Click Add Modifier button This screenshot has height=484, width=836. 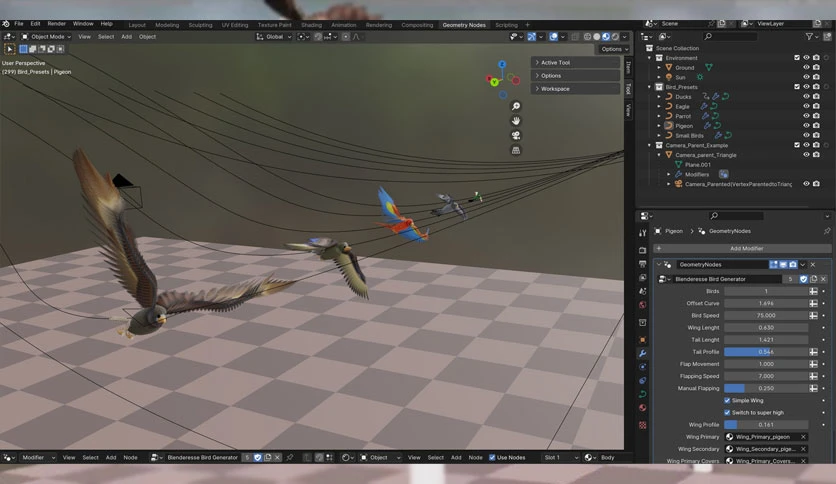[742, 248]
